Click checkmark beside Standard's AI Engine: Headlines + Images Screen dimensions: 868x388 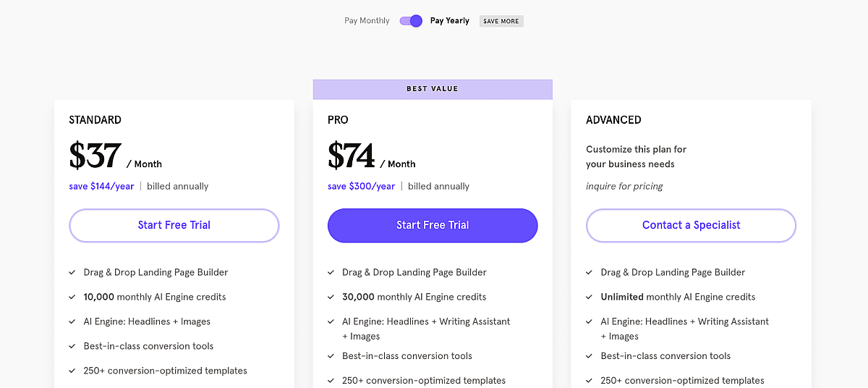(x=72, y=322)
